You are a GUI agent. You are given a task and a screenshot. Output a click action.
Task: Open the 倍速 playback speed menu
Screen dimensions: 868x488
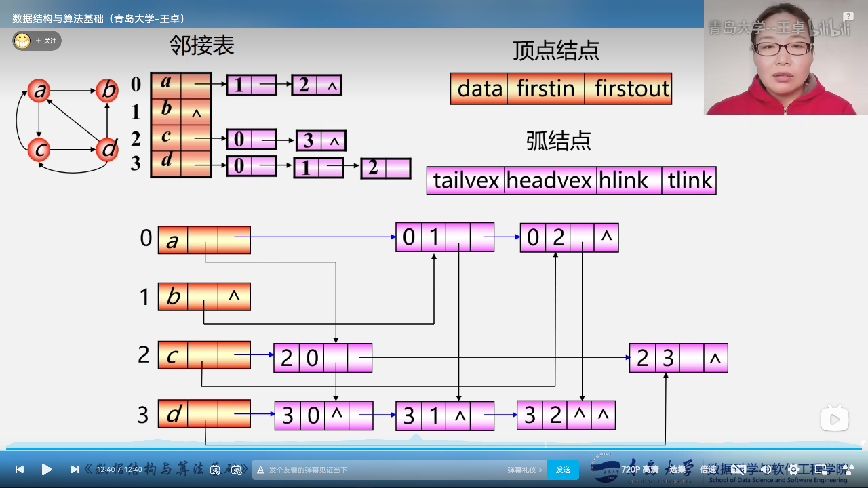[x=708, y=469]
